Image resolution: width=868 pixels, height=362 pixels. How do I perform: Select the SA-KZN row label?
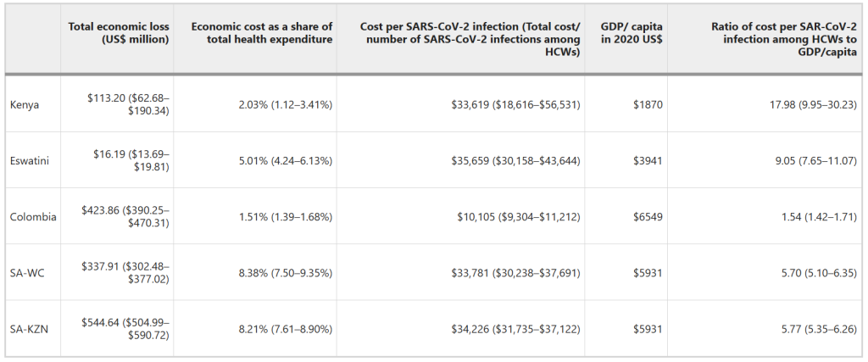(x=29, y=329)
